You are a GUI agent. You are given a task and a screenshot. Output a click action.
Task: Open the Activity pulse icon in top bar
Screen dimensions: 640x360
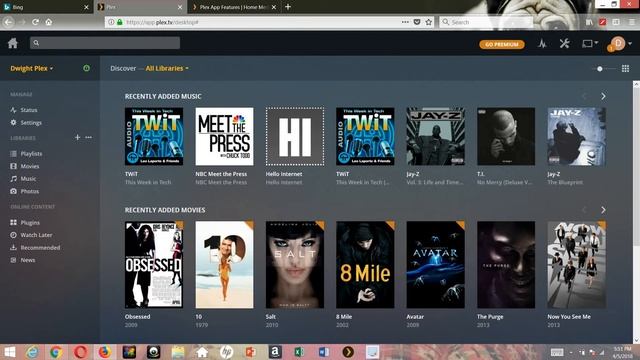click(542, 43)
